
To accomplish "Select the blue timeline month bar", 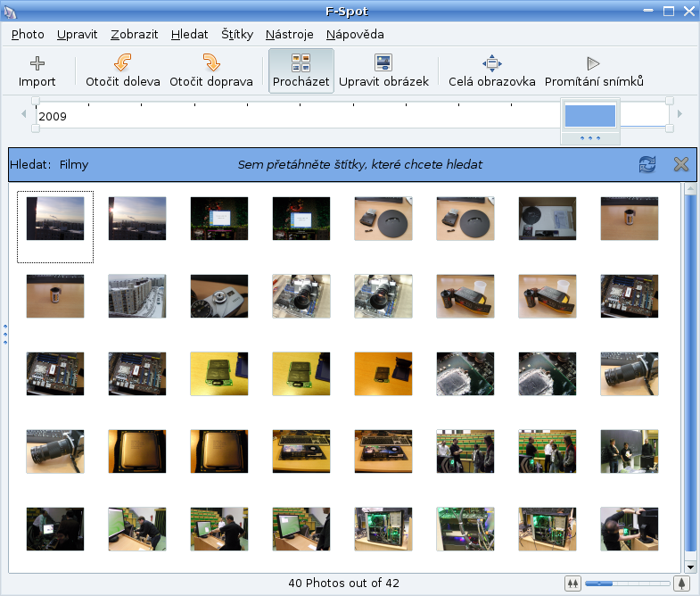I will click(590, 116).
